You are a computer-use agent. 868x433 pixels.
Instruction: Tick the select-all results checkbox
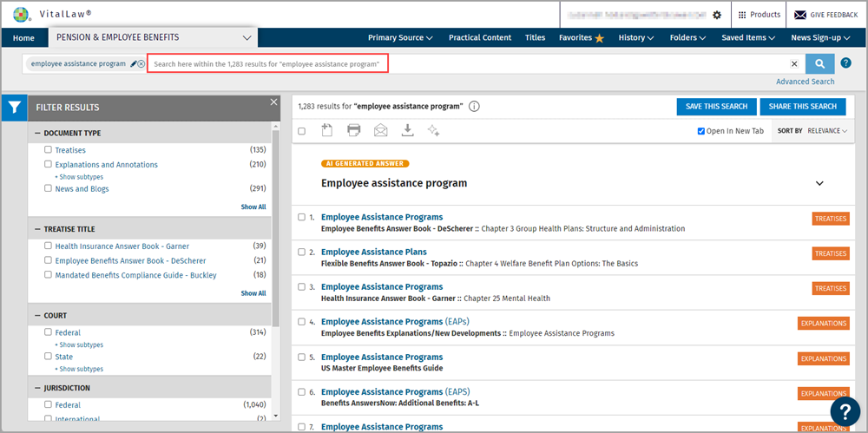302,131
